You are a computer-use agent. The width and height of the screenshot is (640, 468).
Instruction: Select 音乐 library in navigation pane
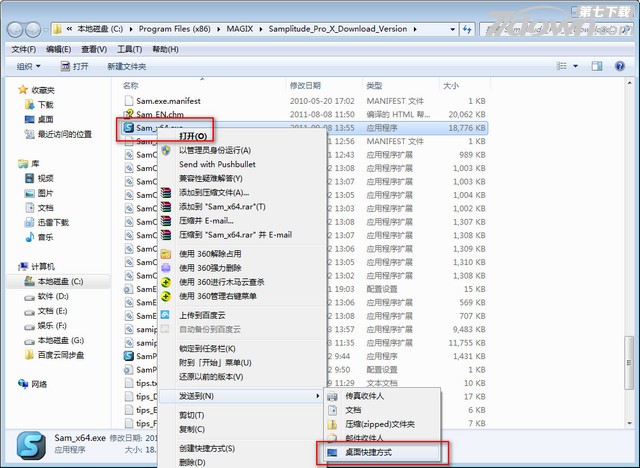click(40, 237)
